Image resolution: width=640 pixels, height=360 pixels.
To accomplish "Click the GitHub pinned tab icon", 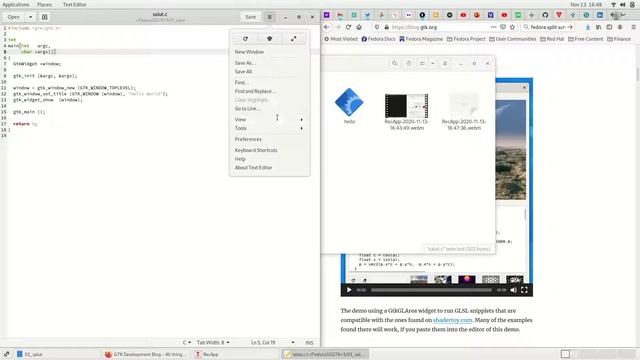I will [545, 15].
